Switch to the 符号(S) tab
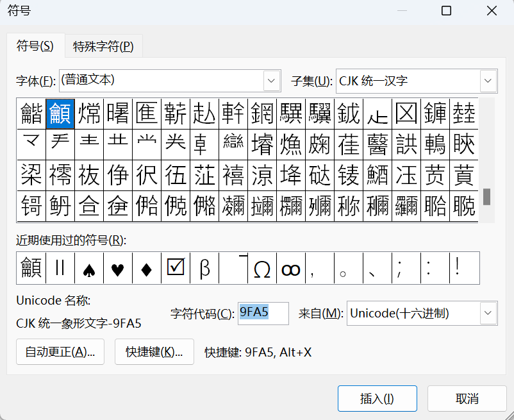Image resolution: width=514 pixels, height=420 pixels. pos(35,46)
